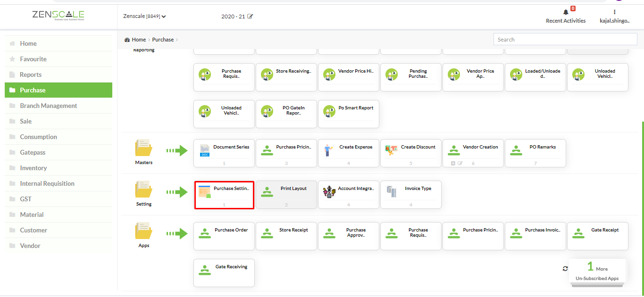Open the Vendor Price History report

click(x=349, y=77)
